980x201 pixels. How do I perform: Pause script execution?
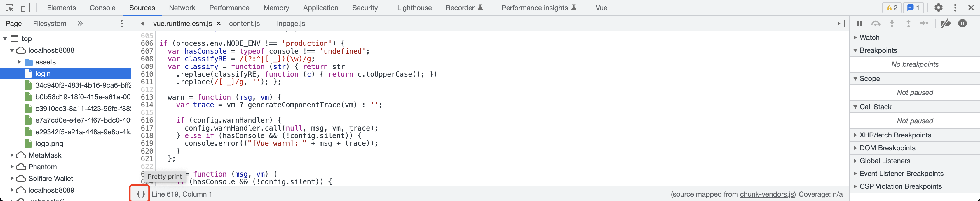click(x=859, y=24)
